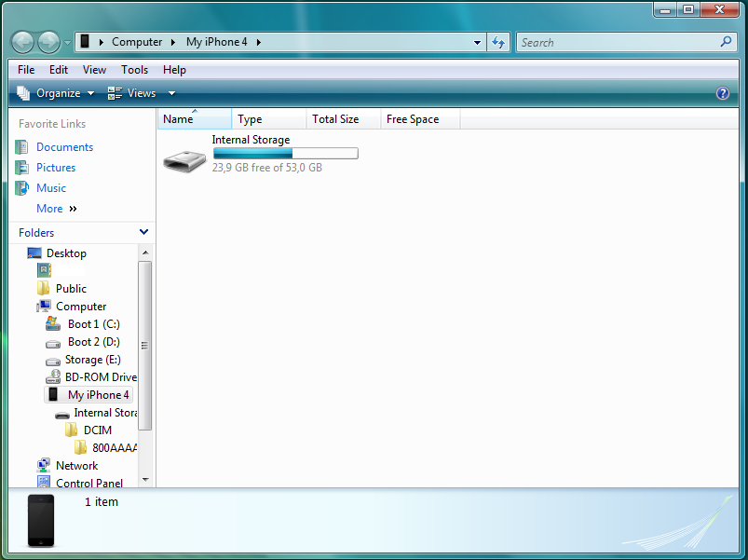Screen dimensions: 748x560
Task: Click the '1 item' status text
Action: click(102, 501)
